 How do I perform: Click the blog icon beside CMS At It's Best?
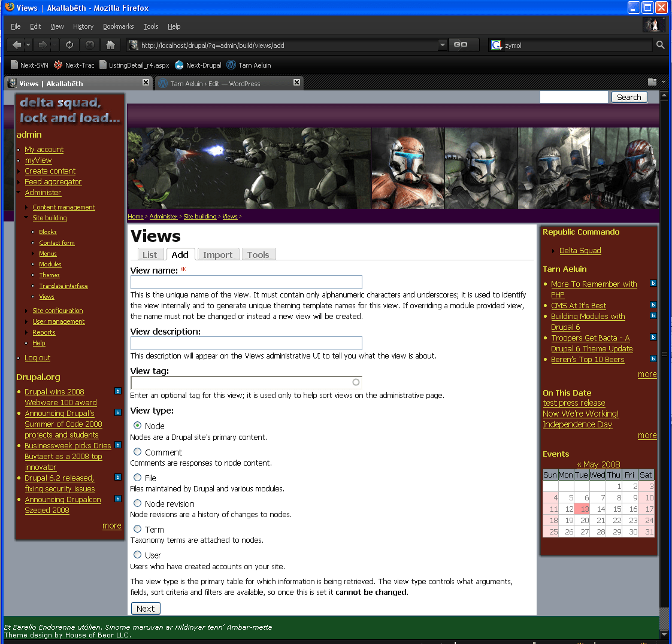(653, 305)
